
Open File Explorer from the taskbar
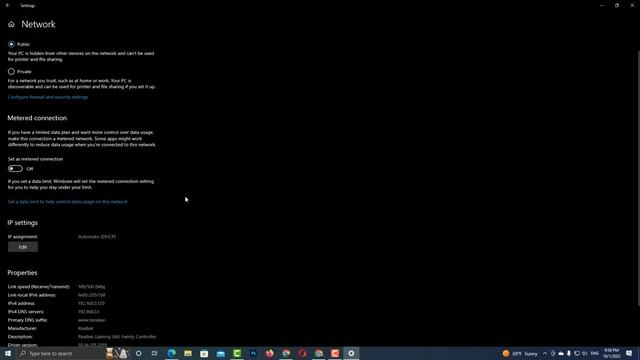188,353
